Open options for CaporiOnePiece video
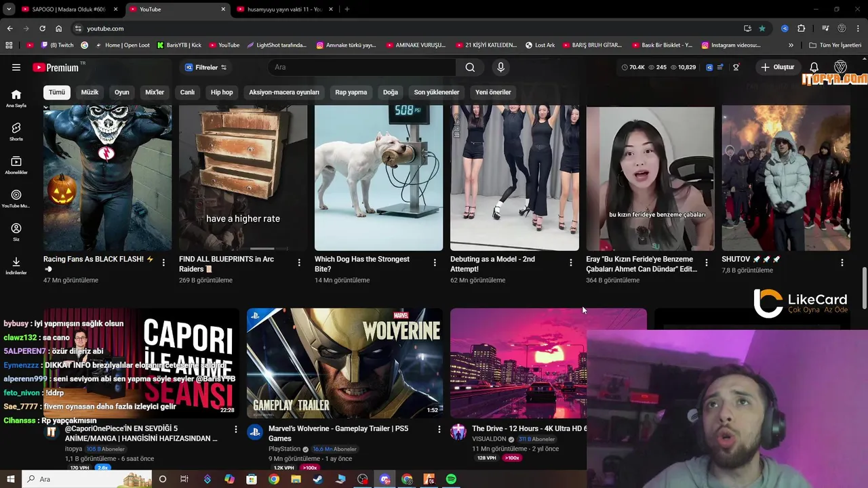The image size is (868, 488). pos(235,429)
